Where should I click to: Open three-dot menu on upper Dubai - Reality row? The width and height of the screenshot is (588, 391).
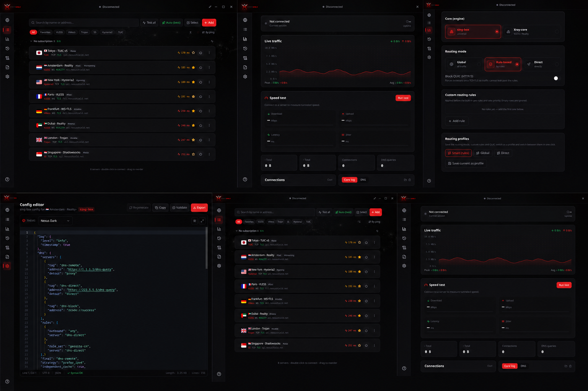(209, 125)
